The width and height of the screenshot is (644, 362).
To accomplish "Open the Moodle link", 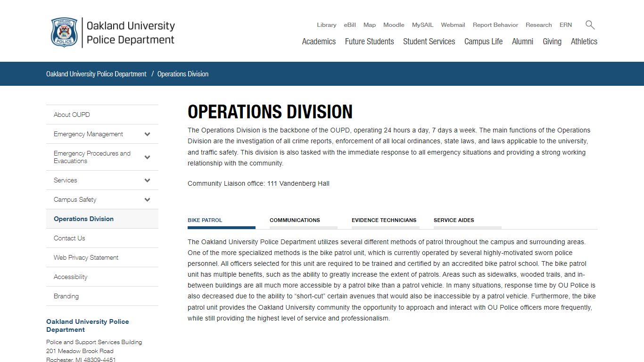I will (394, 25).
